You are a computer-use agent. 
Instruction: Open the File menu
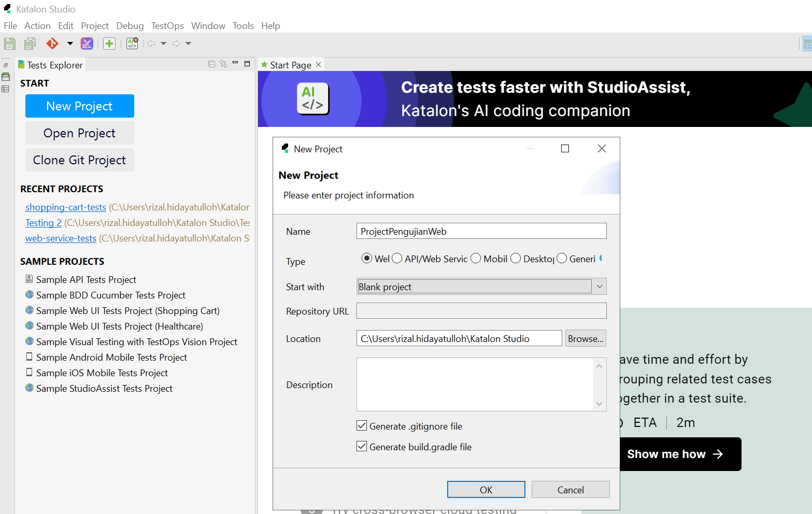click(x=10, y=26)
